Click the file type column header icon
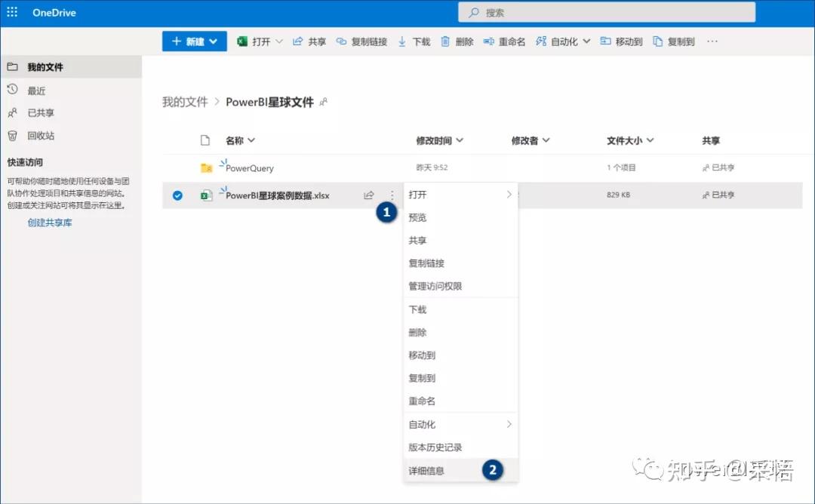Viewport: 815px width, 504px height. pyautogui.click(x=205, y=140)
